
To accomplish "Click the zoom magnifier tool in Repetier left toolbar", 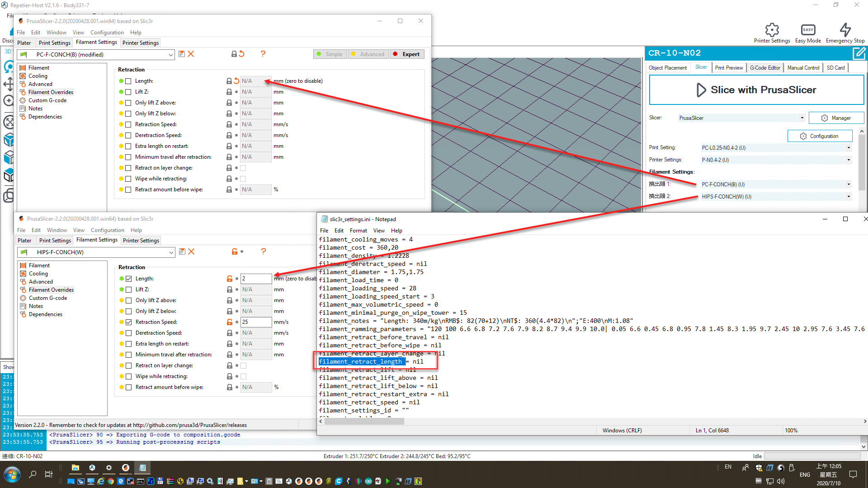I will coord(9,101).
